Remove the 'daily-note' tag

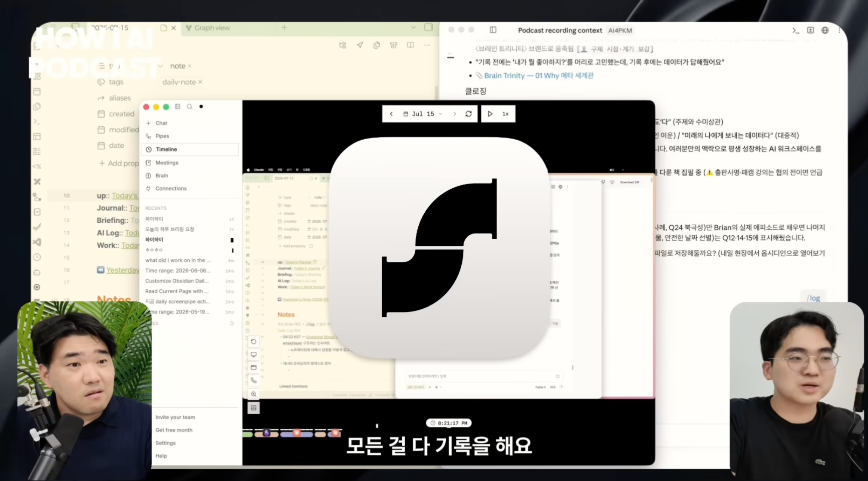point(200,82)
